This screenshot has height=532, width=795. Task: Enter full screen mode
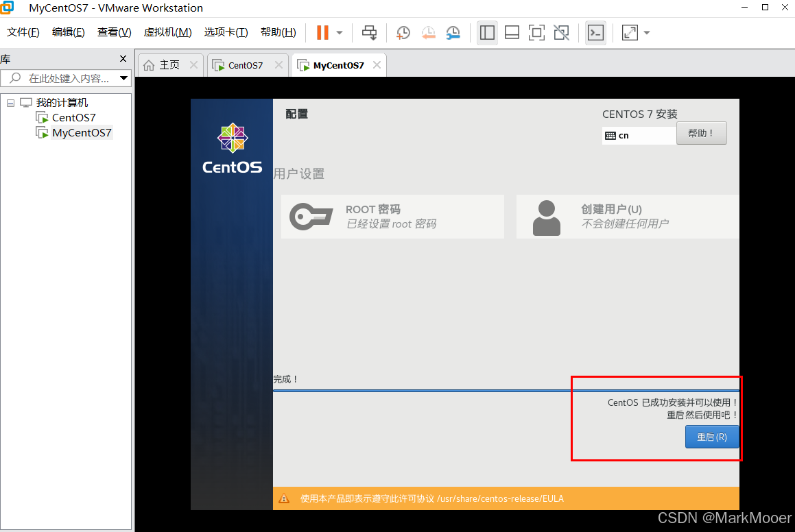pyautogui.click(x=536, y=32)
